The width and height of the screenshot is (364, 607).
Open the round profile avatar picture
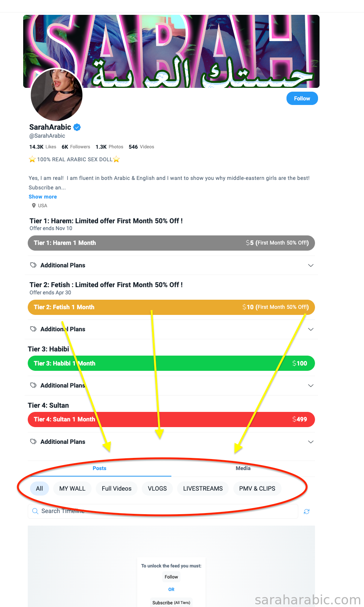(57, 95)
